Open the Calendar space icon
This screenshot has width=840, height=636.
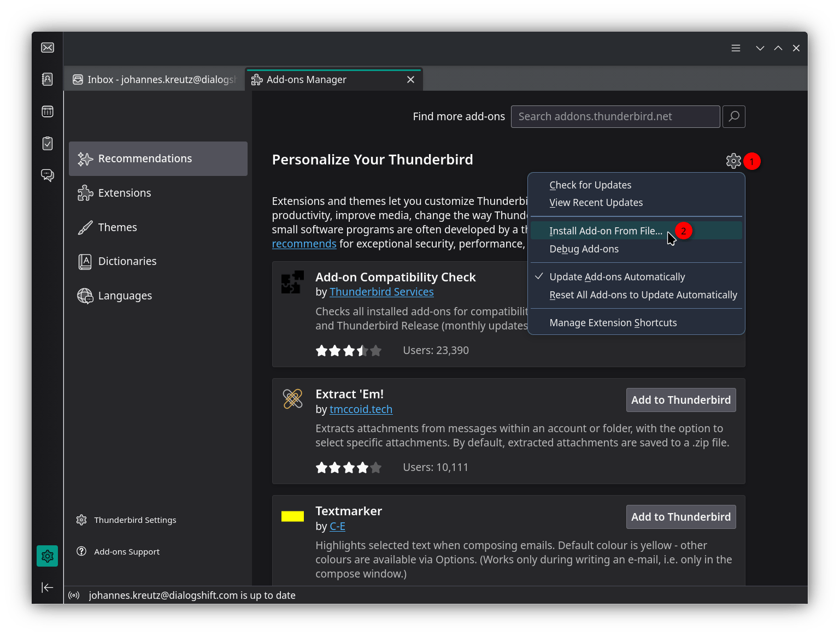click(x=48, y=111)
